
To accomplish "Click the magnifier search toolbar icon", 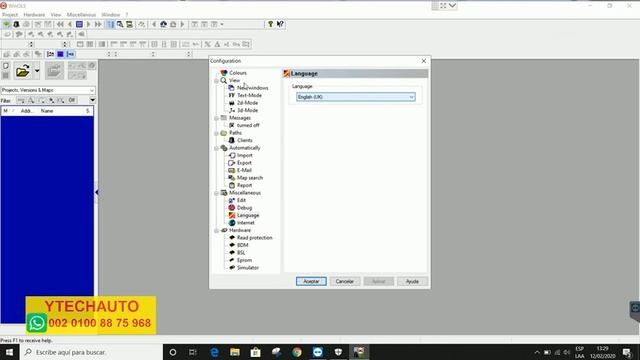I will [x=120, y=24].
